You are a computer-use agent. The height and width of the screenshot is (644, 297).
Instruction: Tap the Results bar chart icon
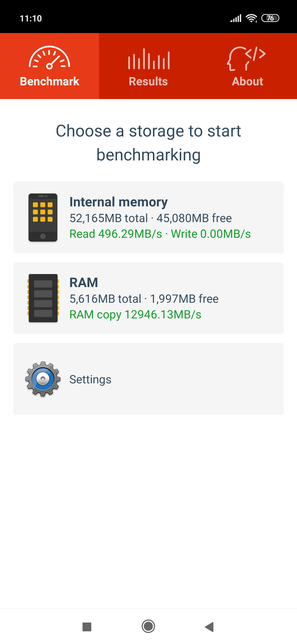click(x=149, y=59)
